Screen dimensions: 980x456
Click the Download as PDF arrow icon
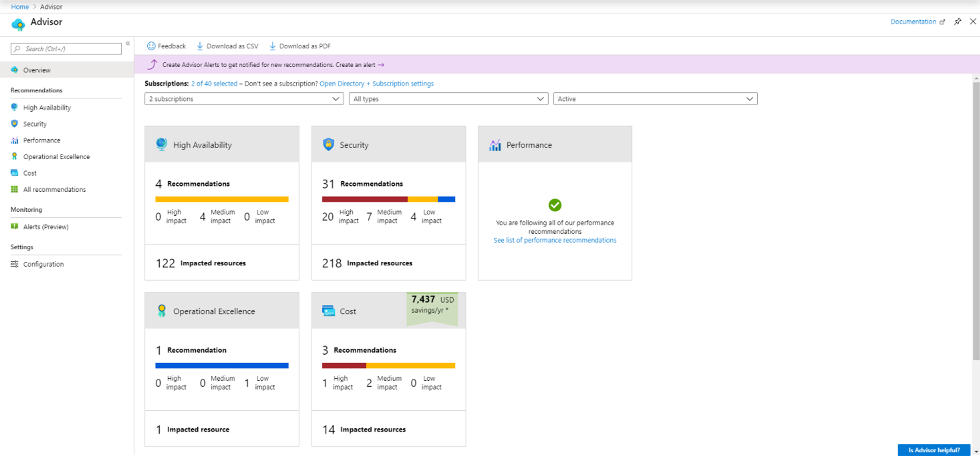tap(272, 46)
